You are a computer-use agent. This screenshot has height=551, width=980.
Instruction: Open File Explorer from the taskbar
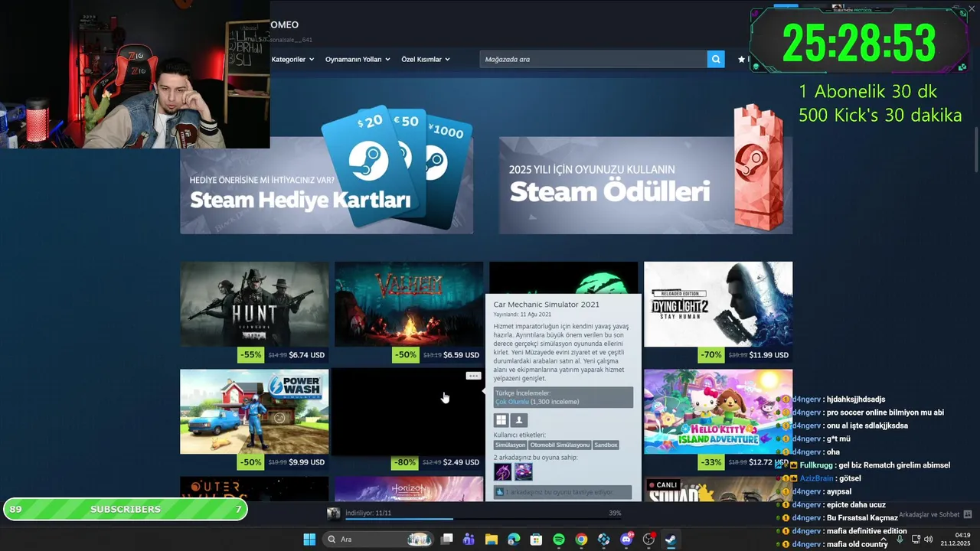(x=492, y=540)
